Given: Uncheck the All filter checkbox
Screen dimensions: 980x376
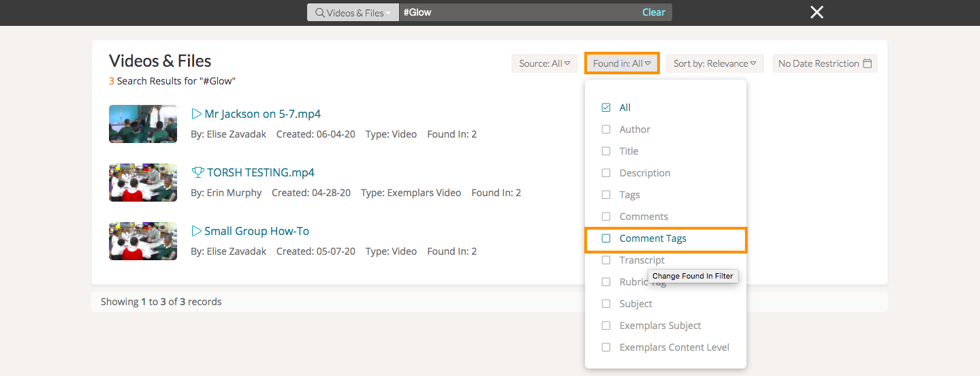Looking at the screenshot, I should (x=606, y=108).
